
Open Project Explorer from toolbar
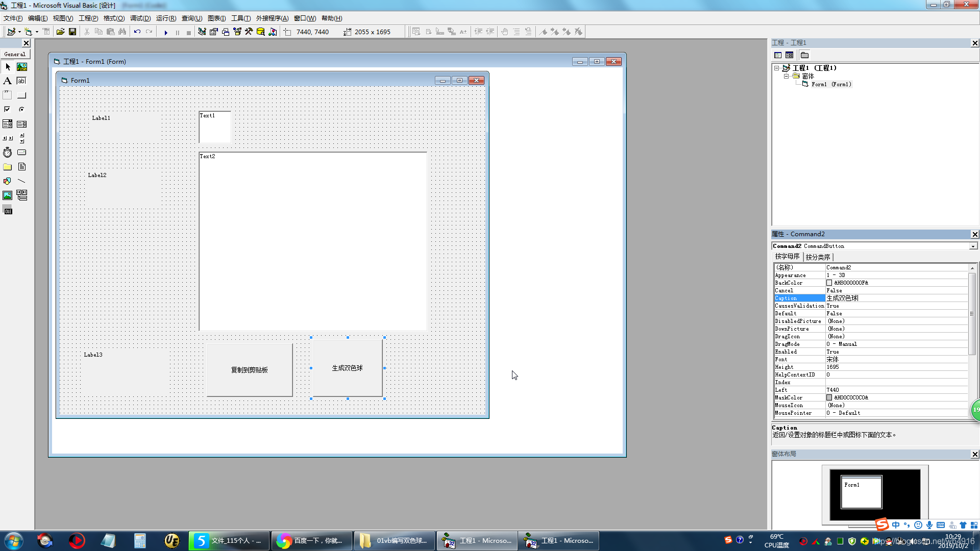[202, 32]
